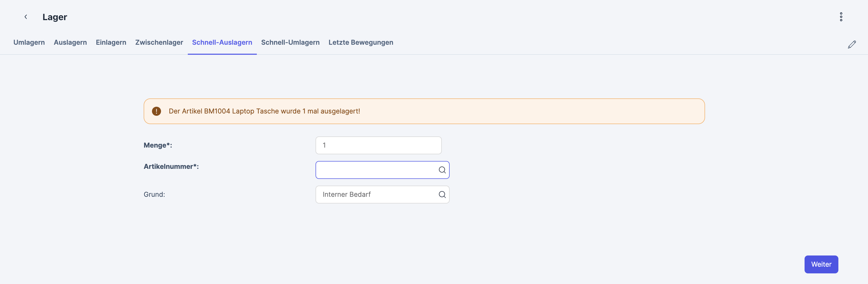Go back using the chevron beside Lager

[26, 17]
